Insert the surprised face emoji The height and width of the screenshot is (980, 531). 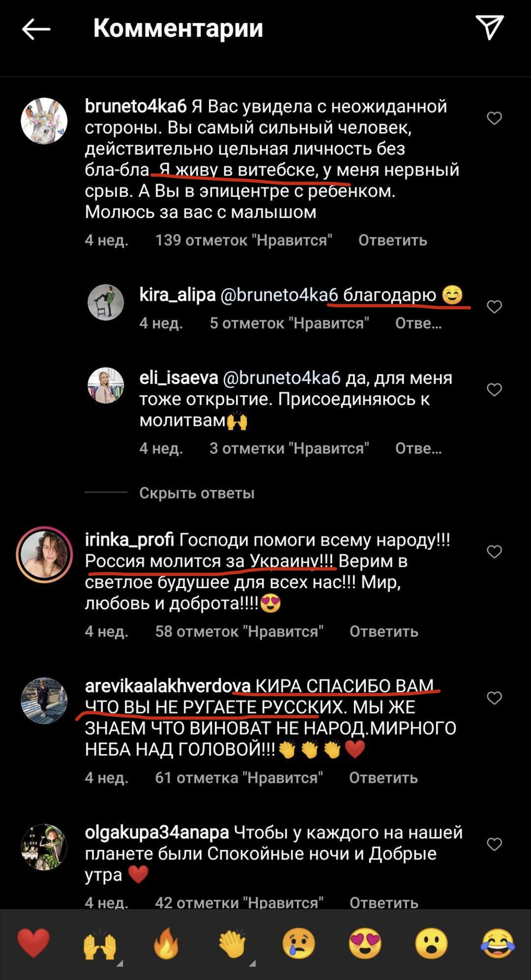[431, 943]
